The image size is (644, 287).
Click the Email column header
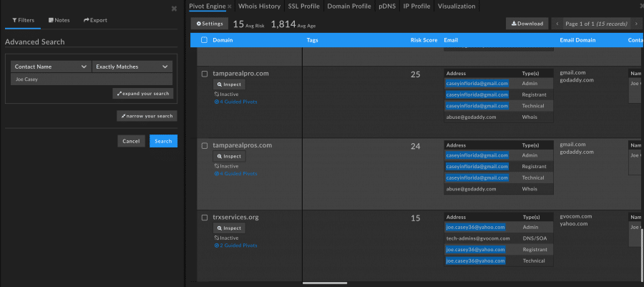point(451,40)
